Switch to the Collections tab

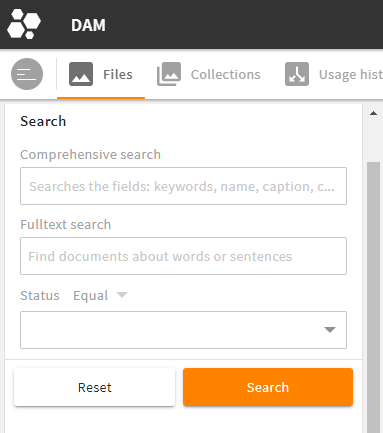(x=226, y=75)
